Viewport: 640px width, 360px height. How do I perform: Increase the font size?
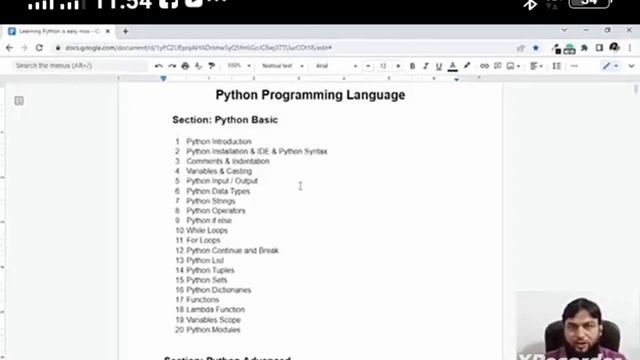[398, 66]
